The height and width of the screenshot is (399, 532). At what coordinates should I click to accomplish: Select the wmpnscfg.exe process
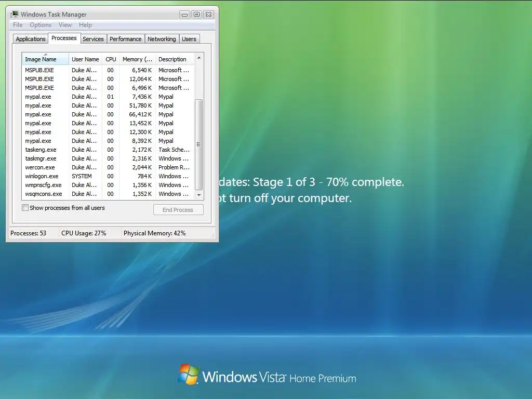(x=108, y=184)
